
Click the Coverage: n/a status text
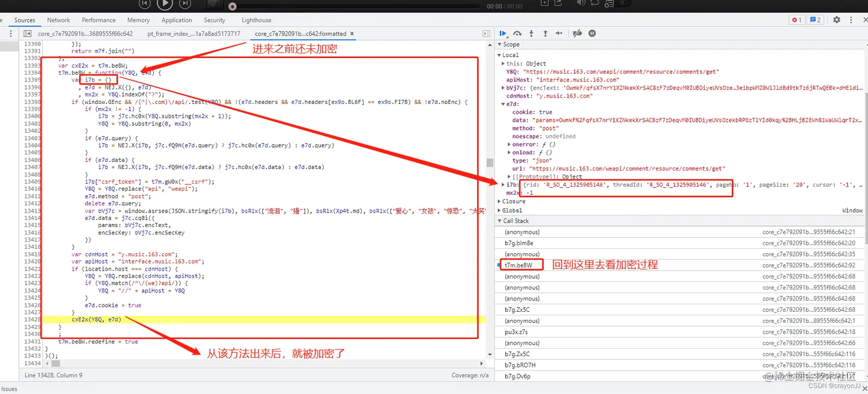coord(470,376)
